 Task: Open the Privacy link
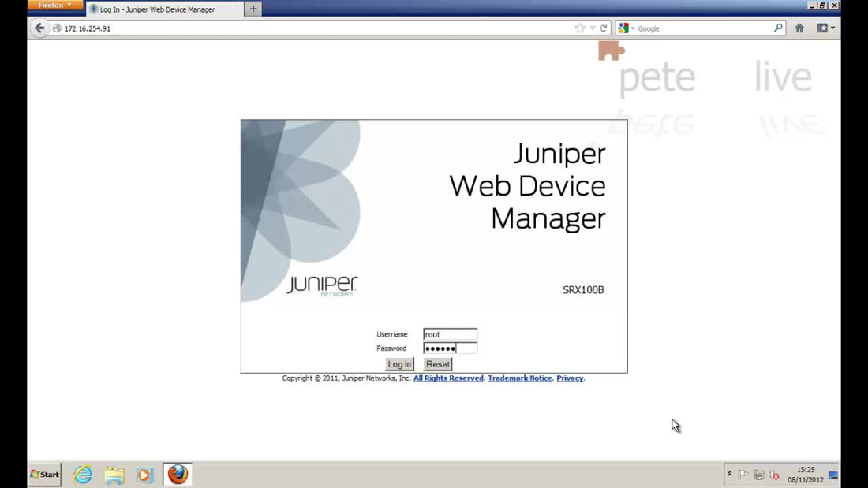pos(570,378)
